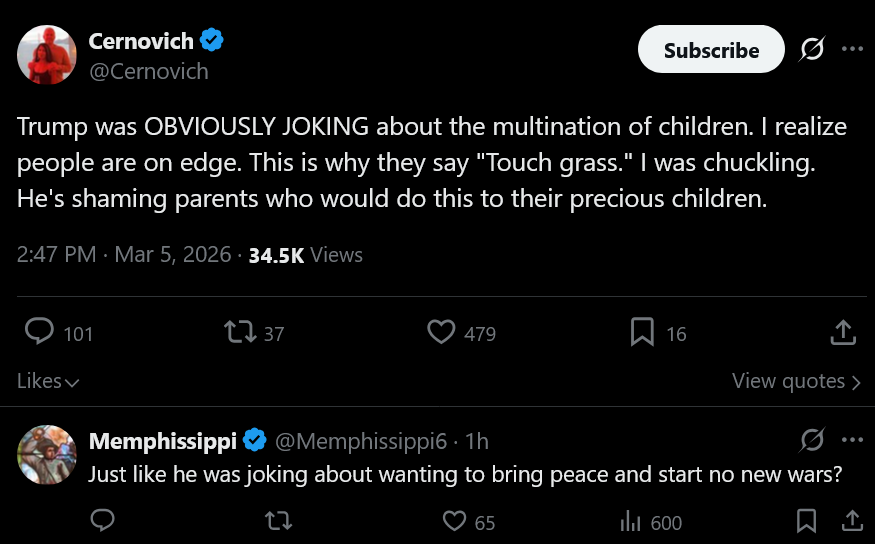Click the reply icon on Cernovich's post
Image resolution: width=875 pixels, height=544 pixels.
coord(39,332)
